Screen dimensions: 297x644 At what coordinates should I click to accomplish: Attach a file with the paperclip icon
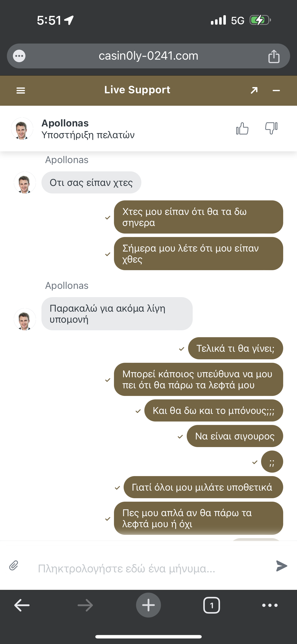pyautogui.click(x=14, y=565)
